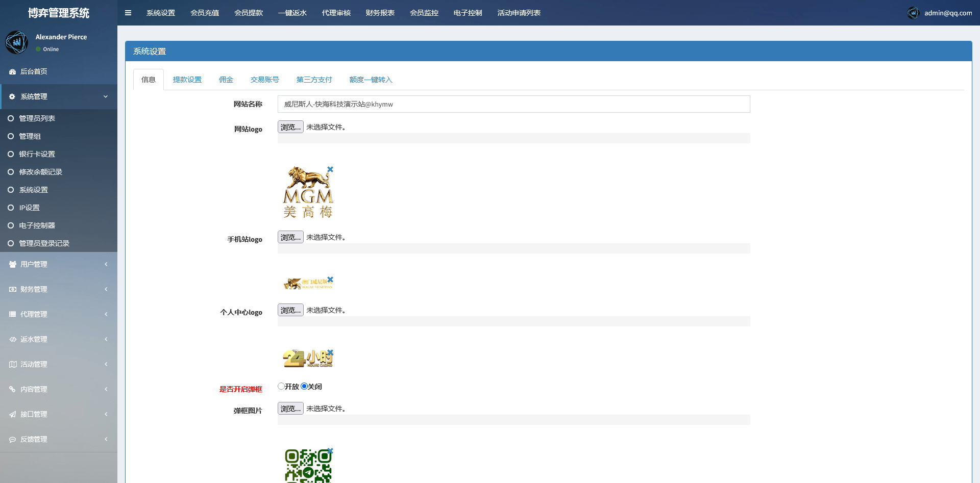
Task: Click the admin avatar icon at top right
Action: [x=913, y=13]
